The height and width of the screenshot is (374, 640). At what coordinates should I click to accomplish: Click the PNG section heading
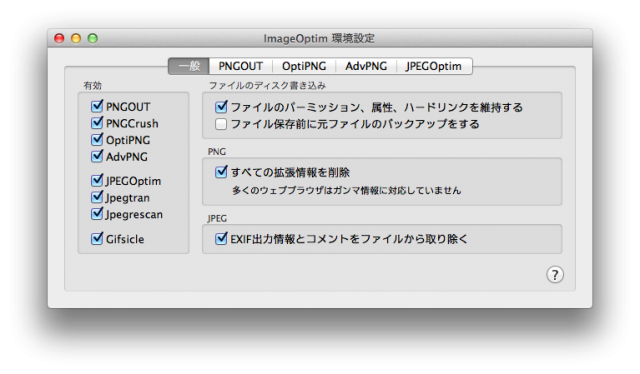[x=217, y=151]
